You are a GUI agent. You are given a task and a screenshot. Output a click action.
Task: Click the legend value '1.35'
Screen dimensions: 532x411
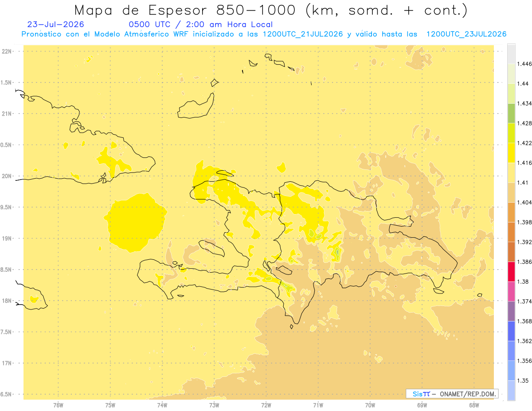[x=523, y=380]
